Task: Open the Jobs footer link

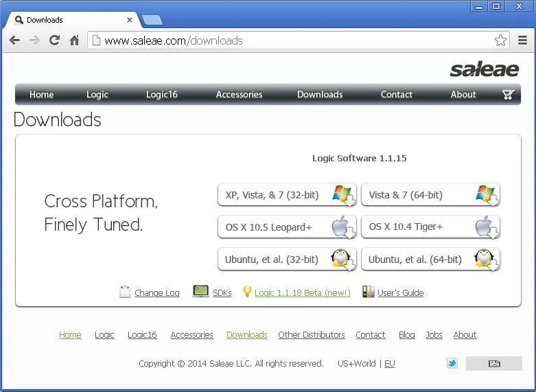Action: click(434, 334)
